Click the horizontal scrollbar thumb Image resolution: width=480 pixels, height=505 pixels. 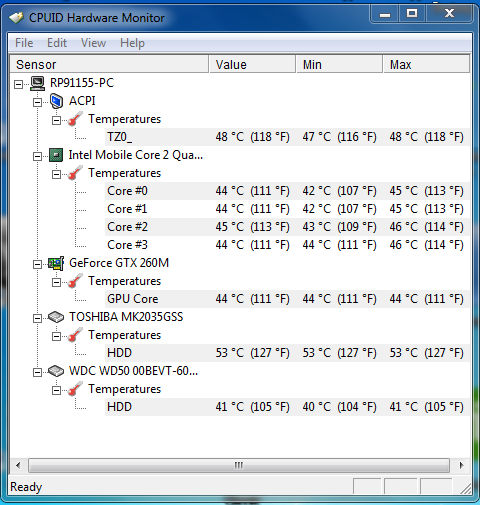[239, 465]
